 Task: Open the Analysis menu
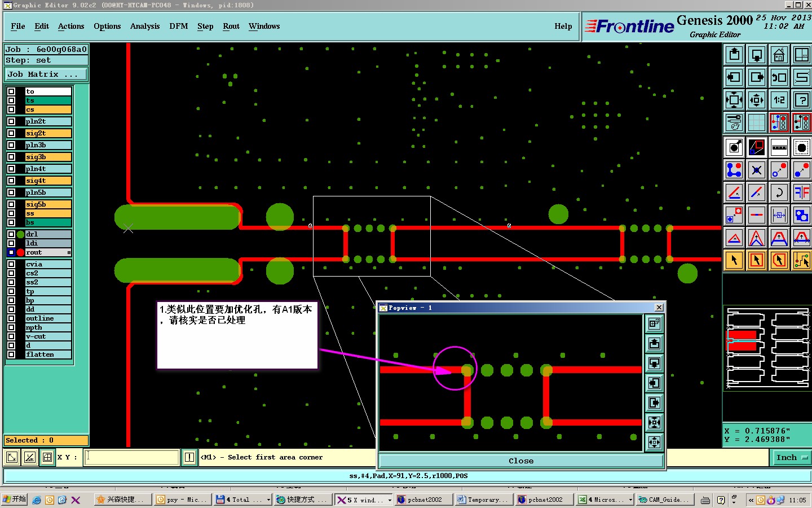click(145, 27)
